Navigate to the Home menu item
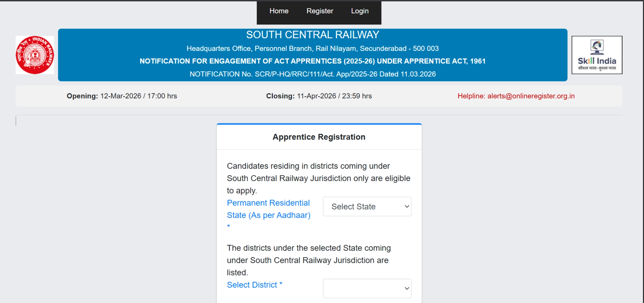This screenshot has width=644, height=303. 279,11
